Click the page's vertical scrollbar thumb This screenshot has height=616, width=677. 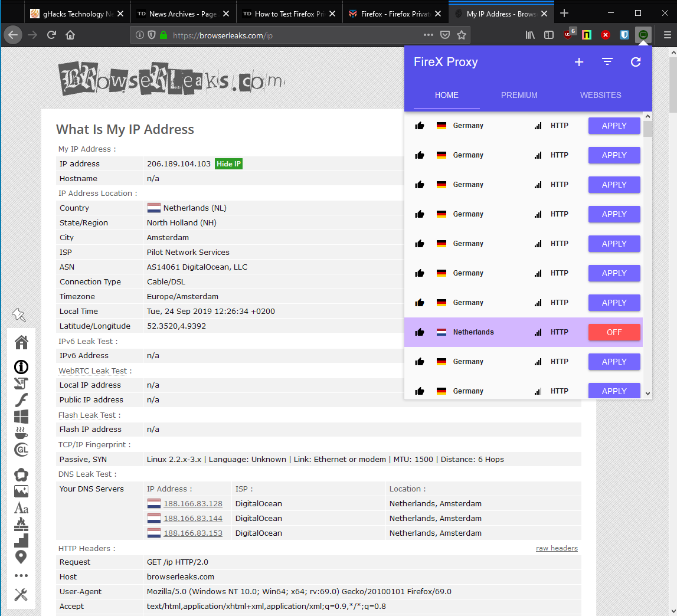coord(673,84)
